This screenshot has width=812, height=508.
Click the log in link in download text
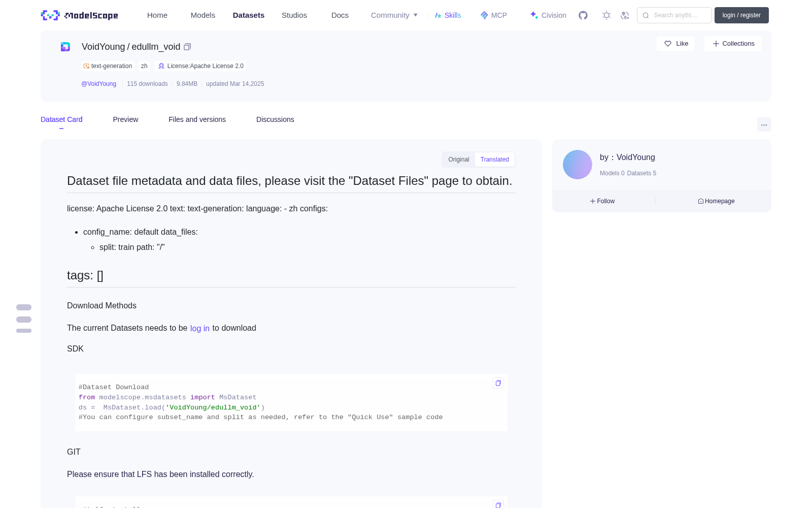tap(200, 328)
